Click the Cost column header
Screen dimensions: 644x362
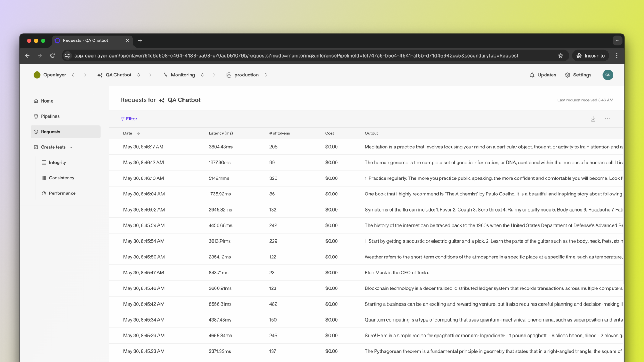point(330,133)
